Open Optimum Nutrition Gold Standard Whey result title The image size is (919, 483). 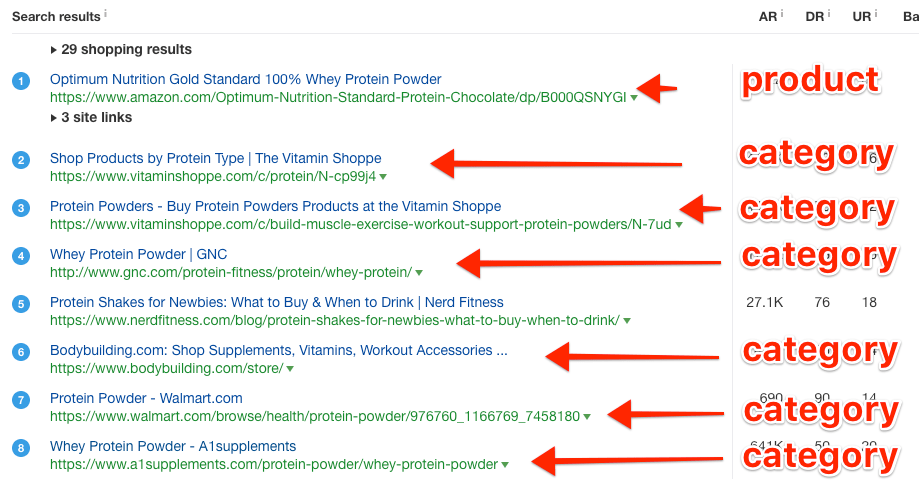pos(246,79)
